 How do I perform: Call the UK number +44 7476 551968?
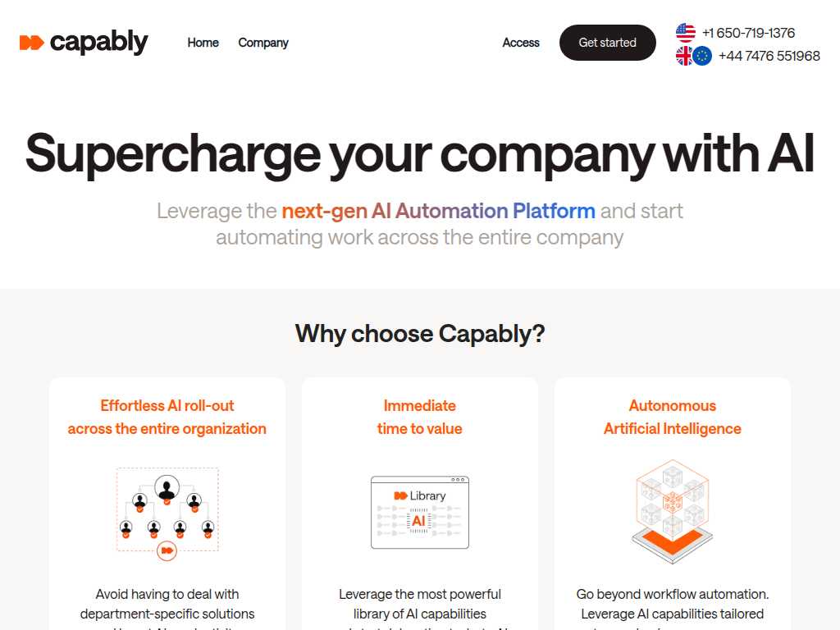[769, 56]
